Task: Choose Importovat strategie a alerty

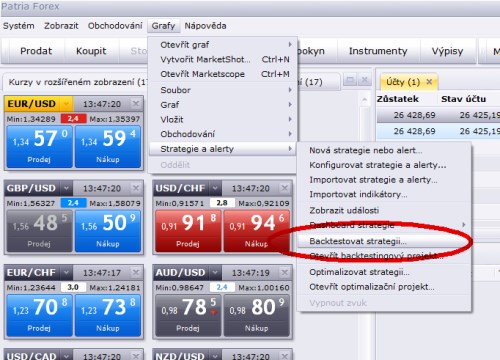Action: pyautogui.click(x=384, y=180)
